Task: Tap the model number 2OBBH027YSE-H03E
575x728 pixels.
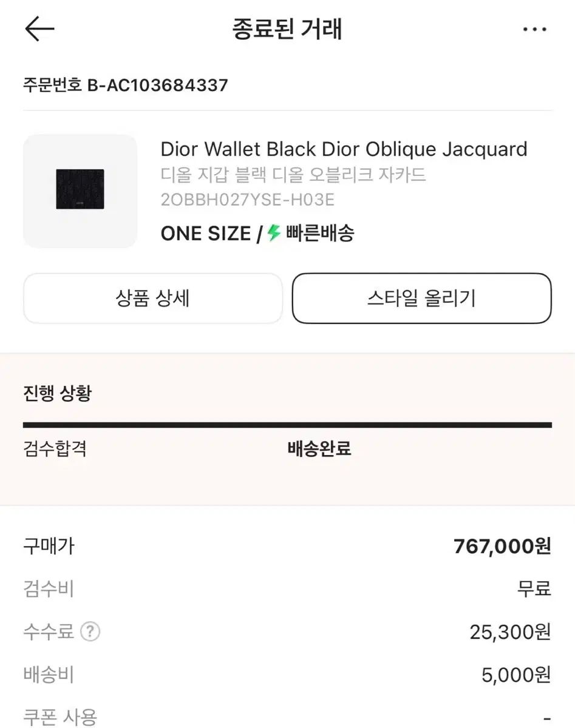Action: (248, 200)
